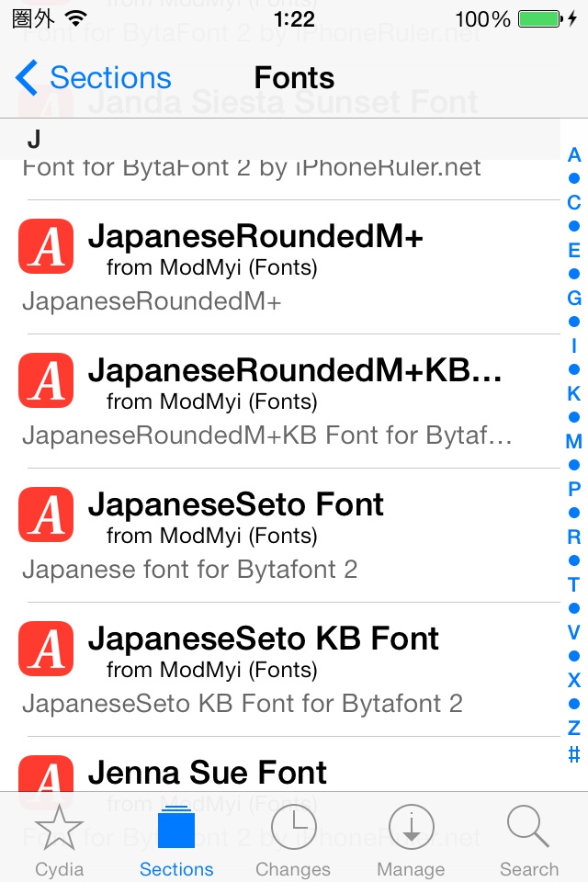Viewport: 588px width, 882px height.
Task: Tap 'JapaneseRoundedM+KB Font for Bytaf…' description
Action: (x=267, y=435)
